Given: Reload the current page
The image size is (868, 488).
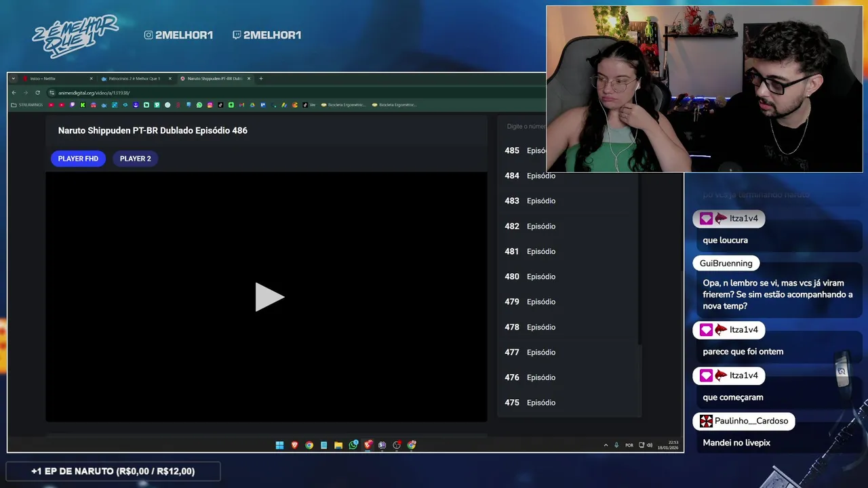Looking at the screenshot, I should click(37, 93).
